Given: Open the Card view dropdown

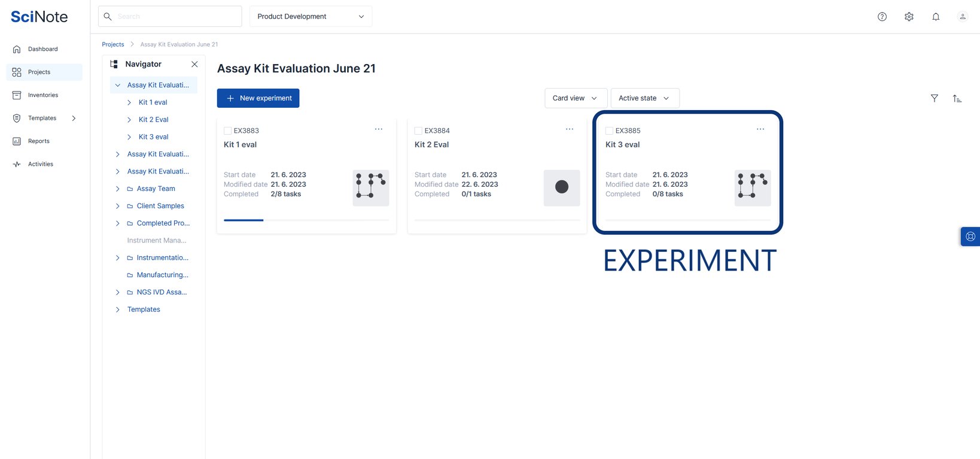Looking at the screenshot, I should pos(576,98).
